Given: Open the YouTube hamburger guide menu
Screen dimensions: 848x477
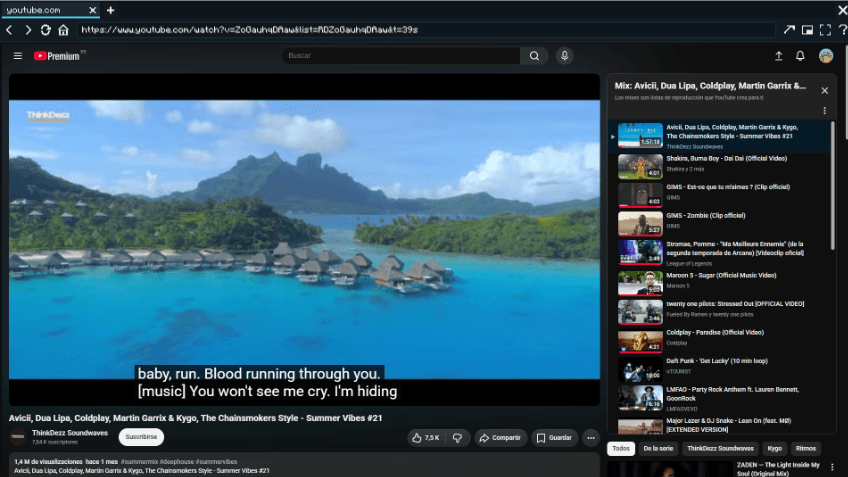Looking at the screenshot, I should click(18, 56).
